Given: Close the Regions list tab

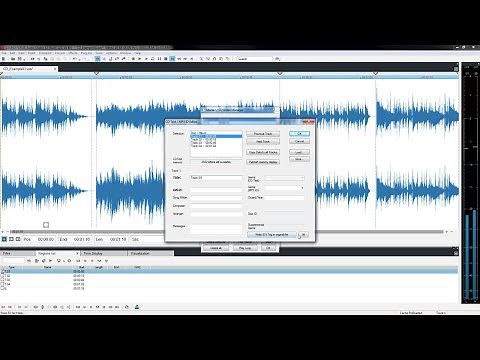Looking at the screenshot, I should (x=77, y=253).
